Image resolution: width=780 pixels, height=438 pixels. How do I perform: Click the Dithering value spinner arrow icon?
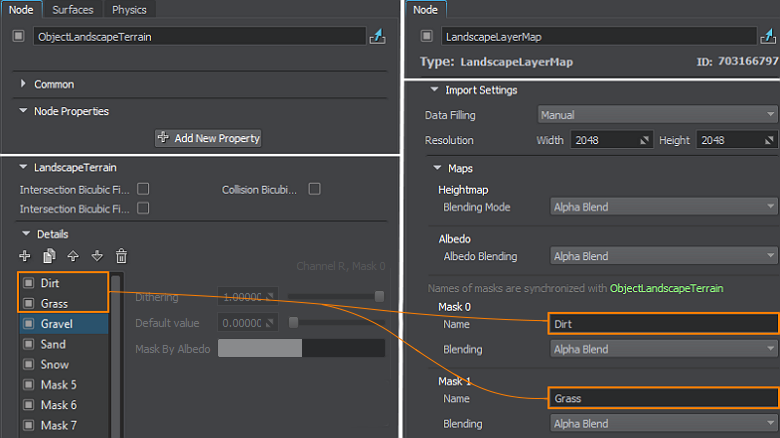point(270,297)
